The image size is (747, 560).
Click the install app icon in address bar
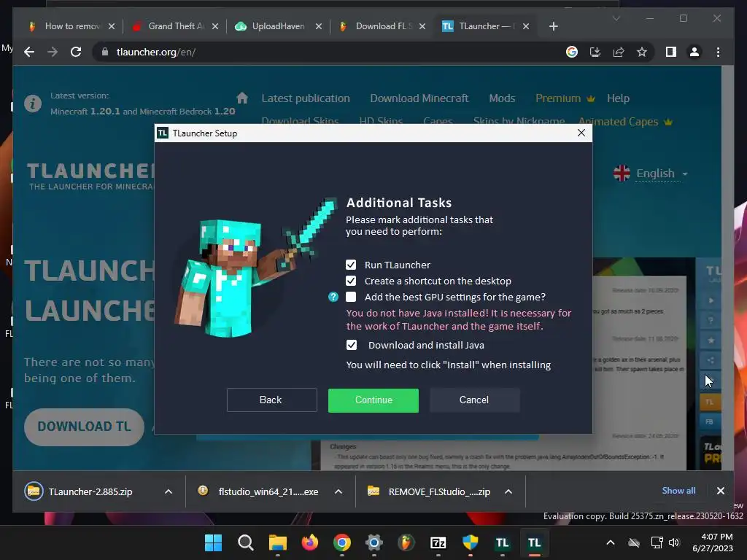[595, 52]
